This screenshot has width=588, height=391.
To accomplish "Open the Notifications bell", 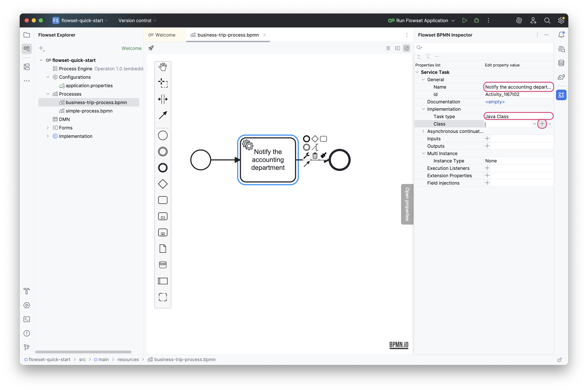I will (561, 35).
